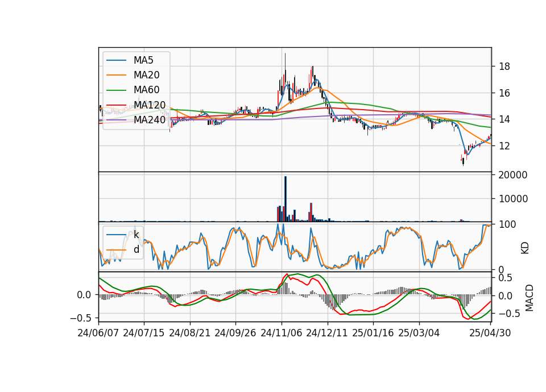Click the price axis value 14
Viewport: 546px width, 392px height.
[x=504, y=119]
